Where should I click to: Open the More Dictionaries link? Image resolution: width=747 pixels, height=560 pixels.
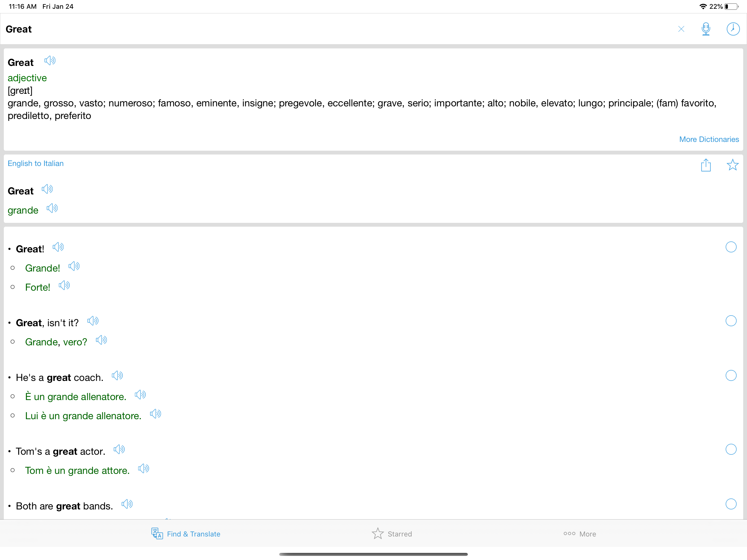pos(708,139)
